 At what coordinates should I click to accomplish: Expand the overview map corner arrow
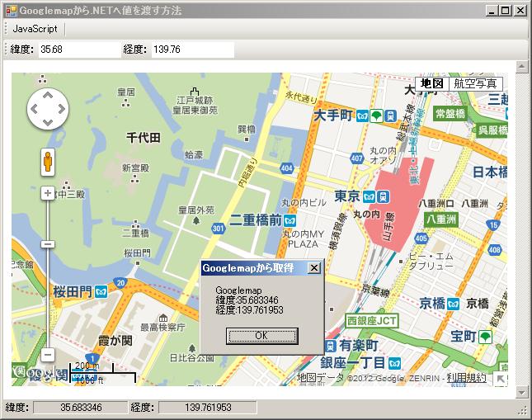coord(501,379)
